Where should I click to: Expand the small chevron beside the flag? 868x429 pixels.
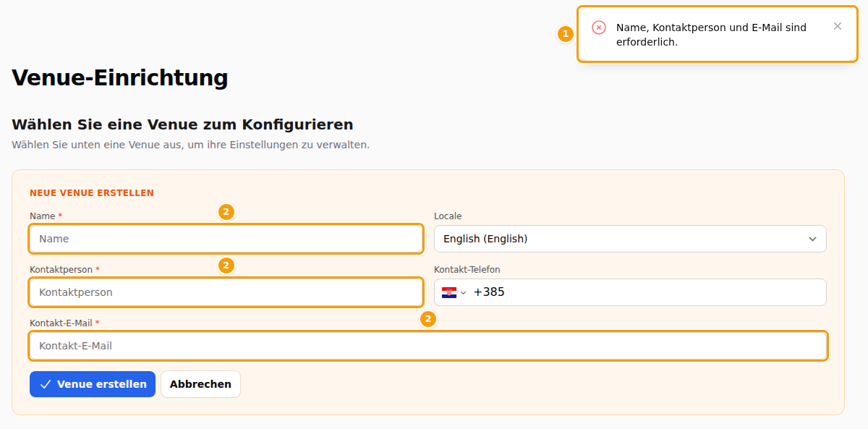(x=464, y=292)
